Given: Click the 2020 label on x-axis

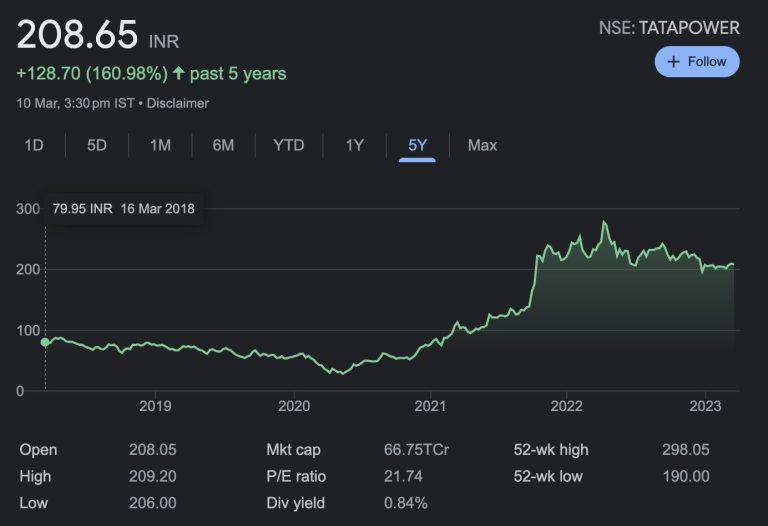Looking at the screenshot, I should click(x=294, y=406).
